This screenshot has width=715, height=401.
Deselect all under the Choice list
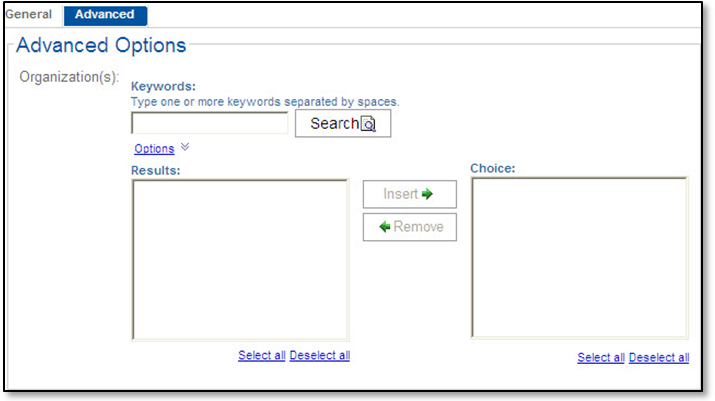point(659,358)
